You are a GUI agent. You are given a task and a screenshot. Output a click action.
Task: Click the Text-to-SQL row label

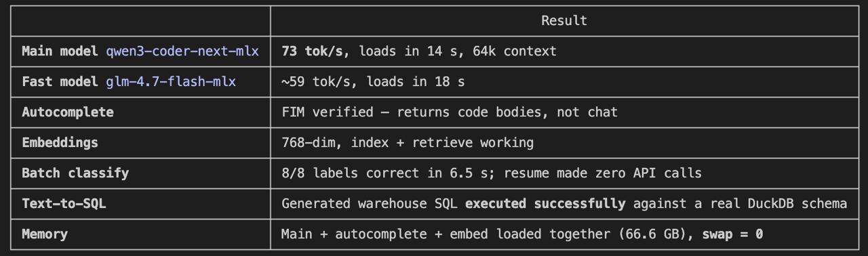tap(64, 203)
